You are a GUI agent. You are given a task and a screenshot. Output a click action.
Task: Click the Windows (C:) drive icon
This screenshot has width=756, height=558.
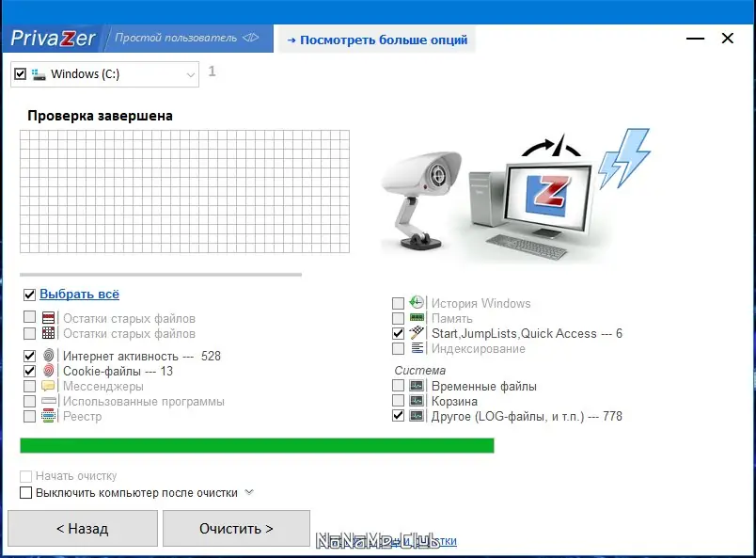pos(39,74)
